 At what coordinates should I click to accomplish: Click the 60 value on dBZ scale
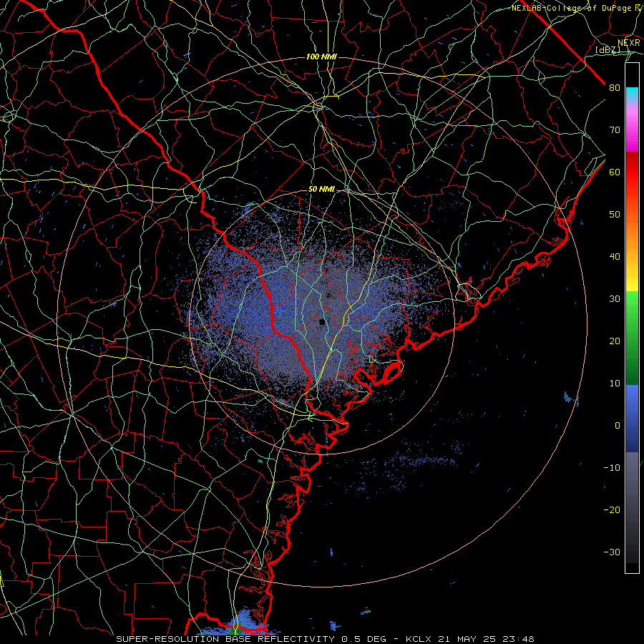(x=615, y=172)
